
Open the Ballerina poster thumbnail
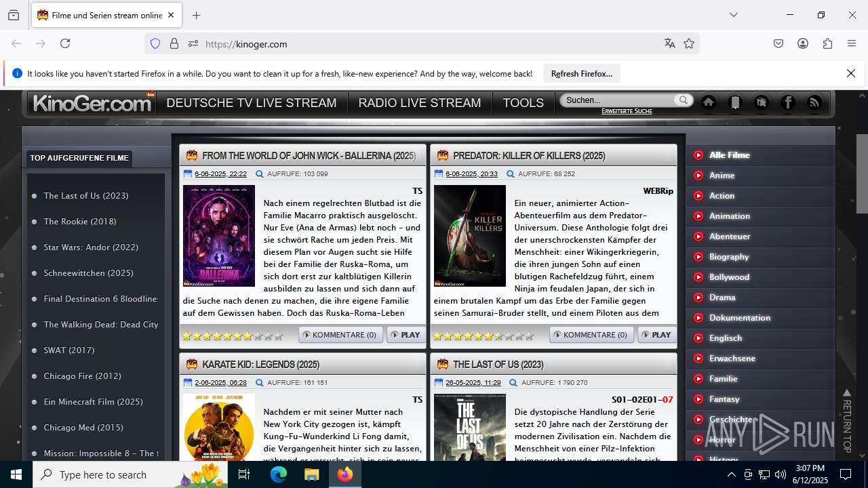[x=219, y=236]
